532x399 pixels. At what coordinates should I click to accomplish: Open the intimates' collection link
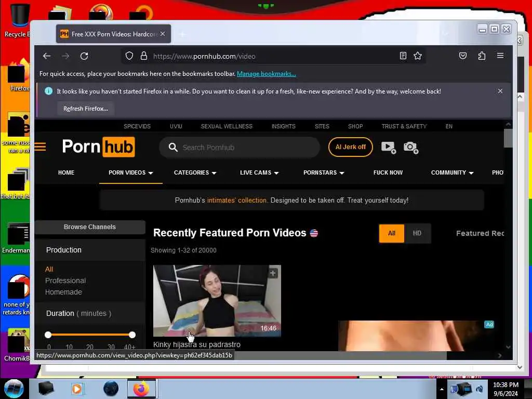(x=237, y=200)
